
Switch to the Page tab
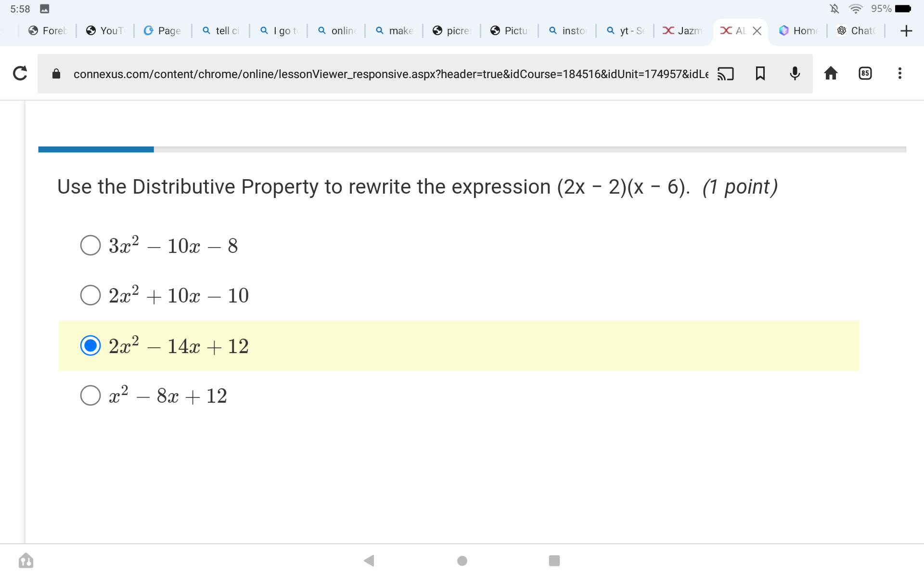tap(163, 31)
